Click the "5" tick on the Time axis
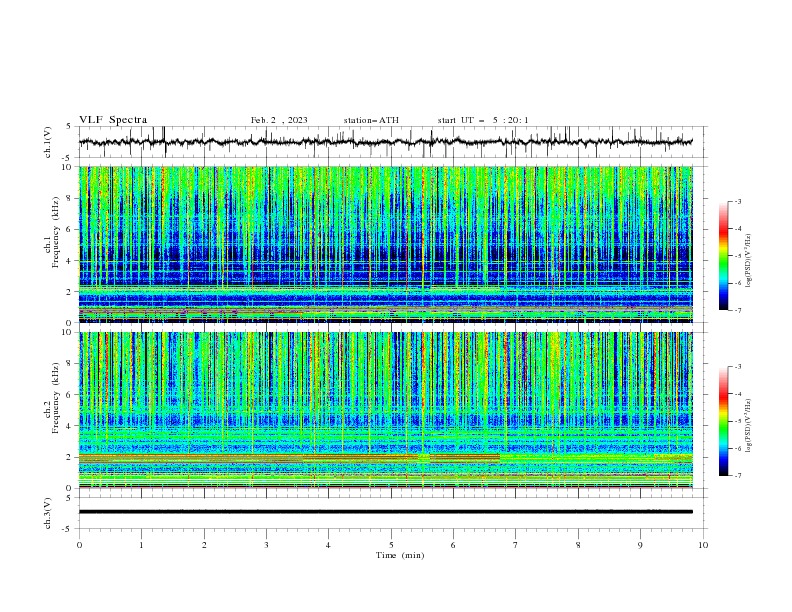Viewport: 792px width, 612px height. pos(391,545)
